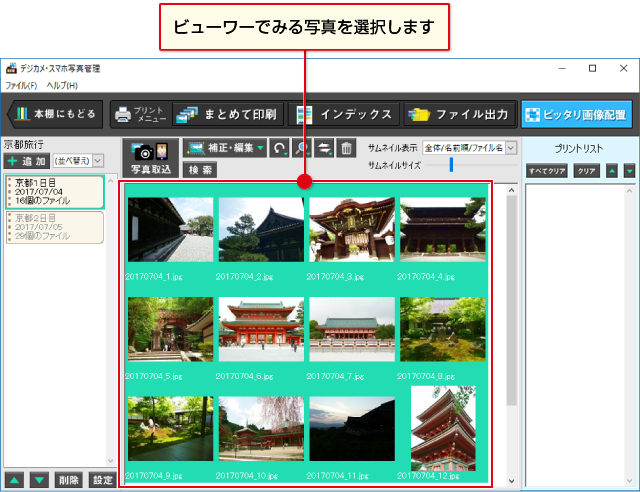Move print list item down arrow
The image size is (640, 492).
click(630, 171)
